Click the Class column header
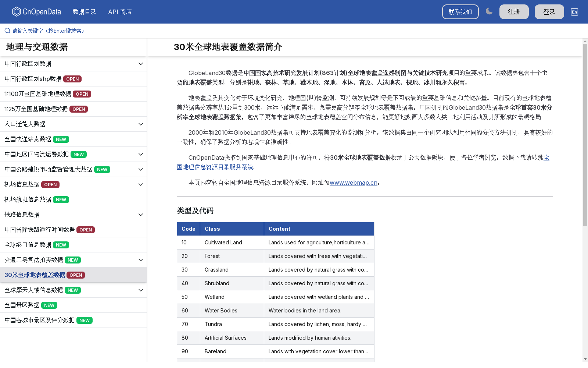Viewport: 588px width, 368px height. click(x=232, y=229)
